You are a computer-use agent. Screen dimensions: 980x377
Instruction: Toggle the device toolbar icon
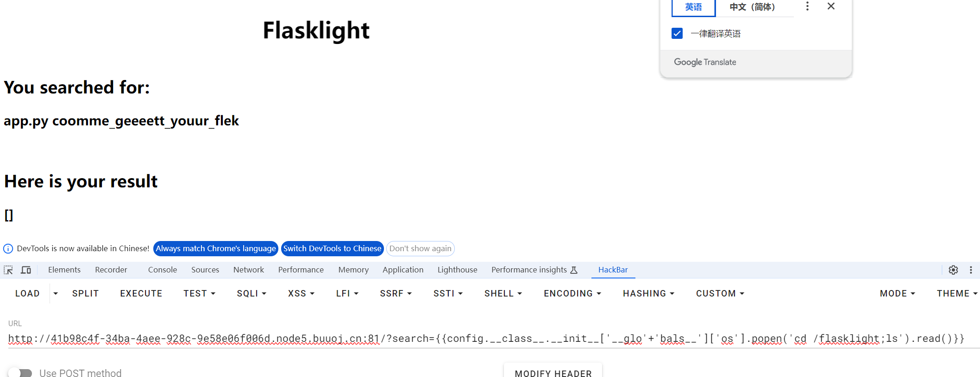(x=26, y=270)
